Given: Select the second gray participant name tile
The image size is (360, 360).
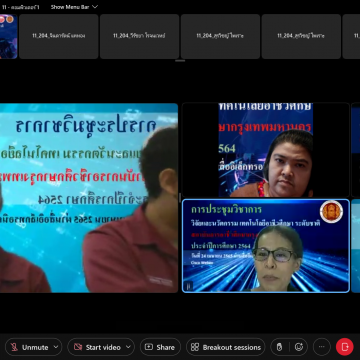Looking at the screenshot, I should [x=139, y=36].
